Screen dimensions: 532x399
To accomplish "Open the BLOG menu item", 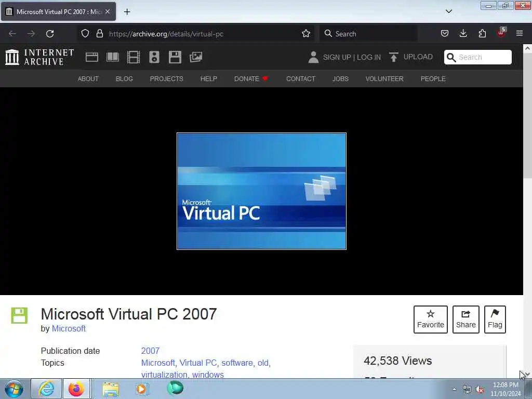I will 124,79.
